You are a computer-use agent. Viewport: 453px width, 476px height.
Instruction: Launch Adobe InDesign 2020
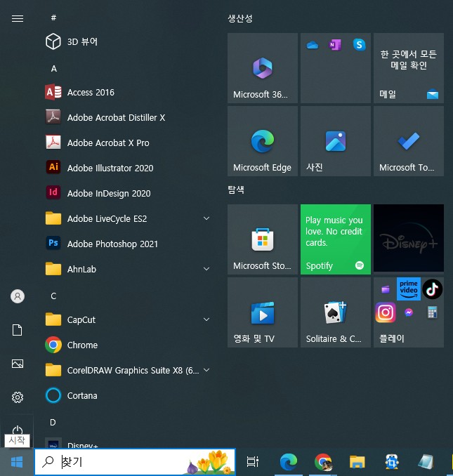coord(128,193)
